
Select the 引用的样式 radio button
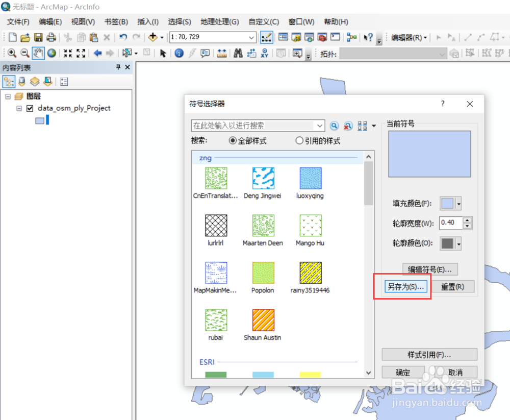[x=299, y=141]
